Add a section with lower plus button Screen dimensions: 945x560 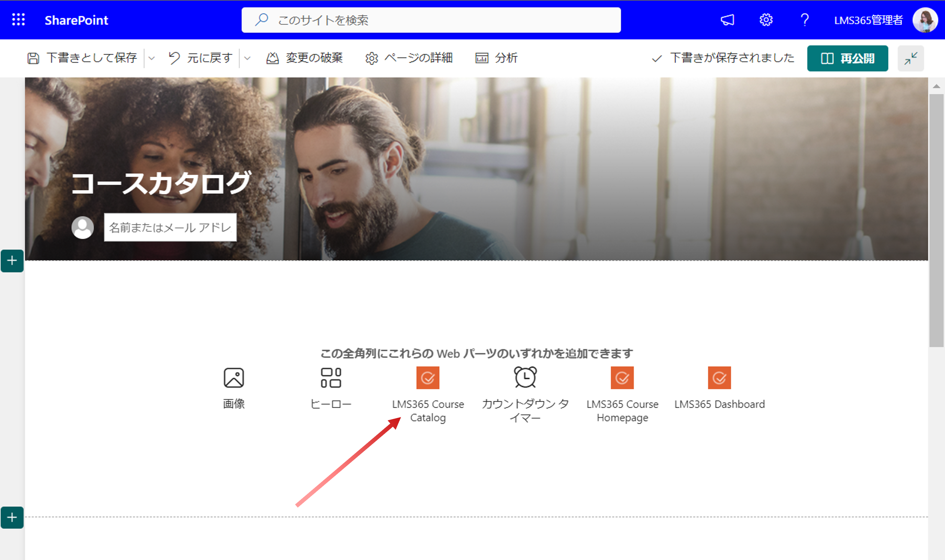pyautogui.click(x=12, y=517)
